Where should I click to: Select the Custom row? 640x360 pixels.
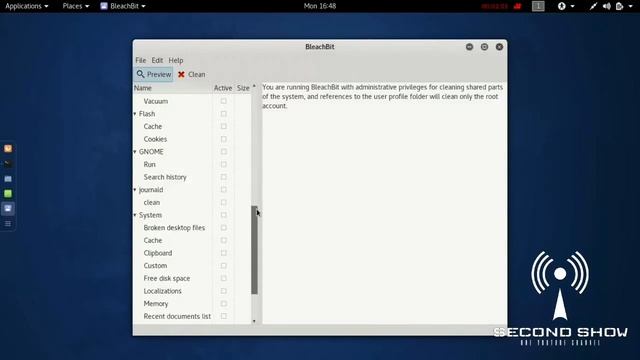point(192,265)
